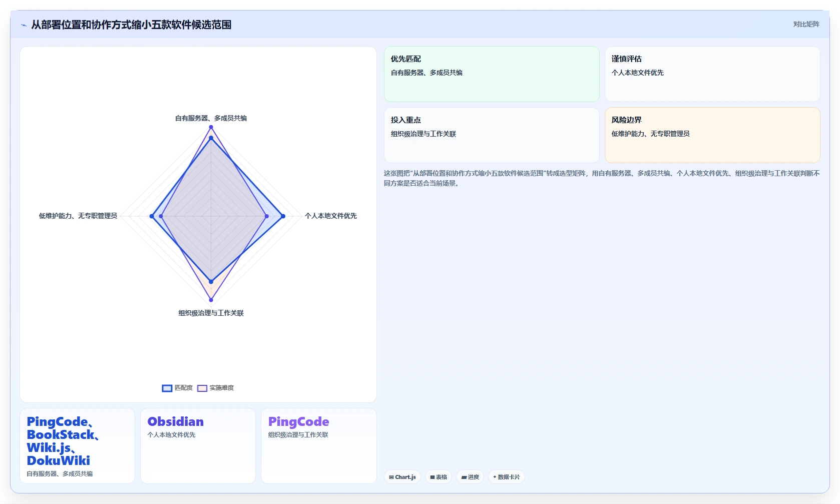Click 自有服务器、多成员共编 under the DokuWiki heading
This screenshot has width=840, height=504.
click(60, 473)
